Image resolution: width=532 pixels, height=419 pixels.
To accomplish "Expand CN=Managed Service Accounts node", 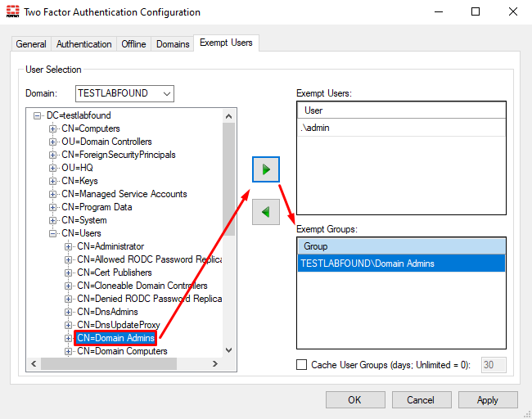I will tap(52, 195).
